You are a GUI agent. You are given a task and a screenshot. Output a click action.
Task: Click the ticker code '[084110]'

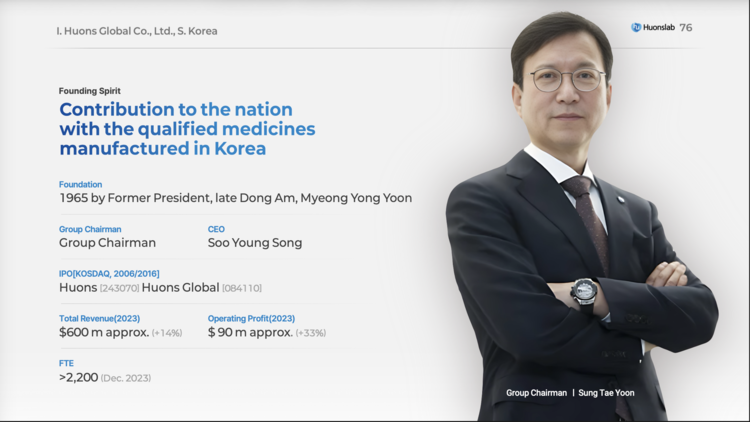click(x=242, y=288)
